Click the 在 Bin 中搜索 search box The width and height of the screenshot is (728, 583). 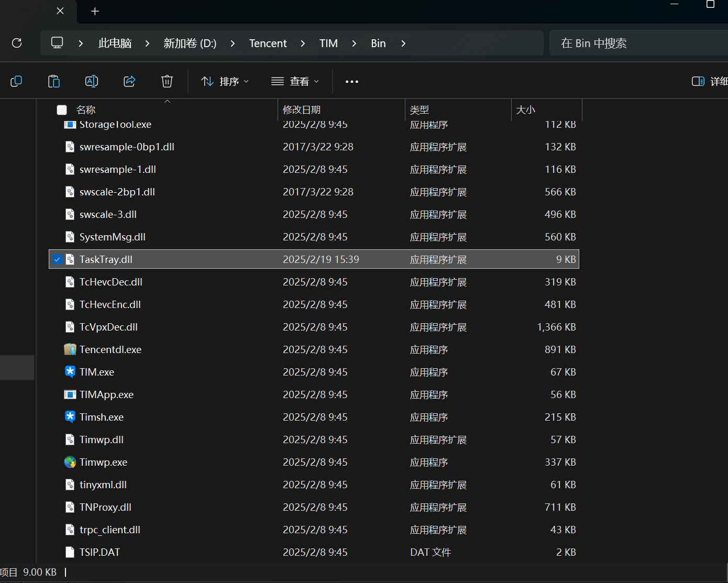(638, 43)
